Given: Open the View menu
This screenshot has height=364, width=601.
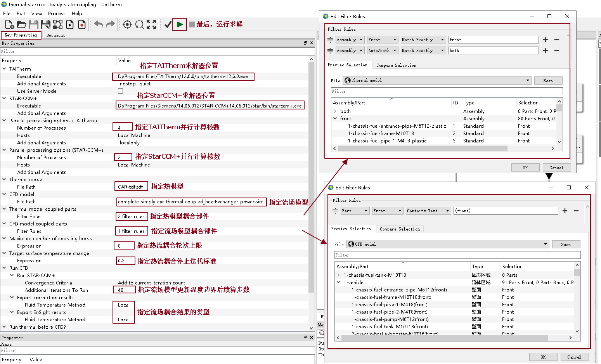Looking at the screenshot, I should (x=36, y=13).
